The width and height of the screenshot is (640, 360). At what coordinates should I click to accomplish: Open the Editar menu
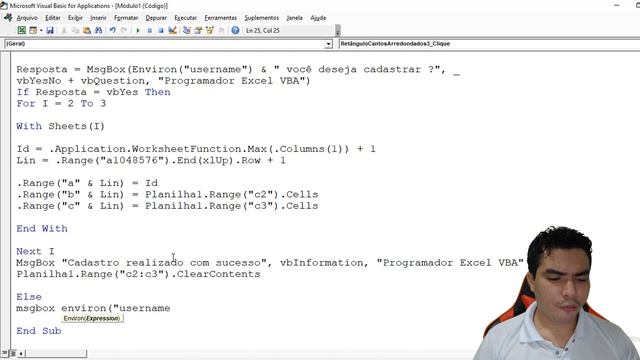tap(53, 18)
